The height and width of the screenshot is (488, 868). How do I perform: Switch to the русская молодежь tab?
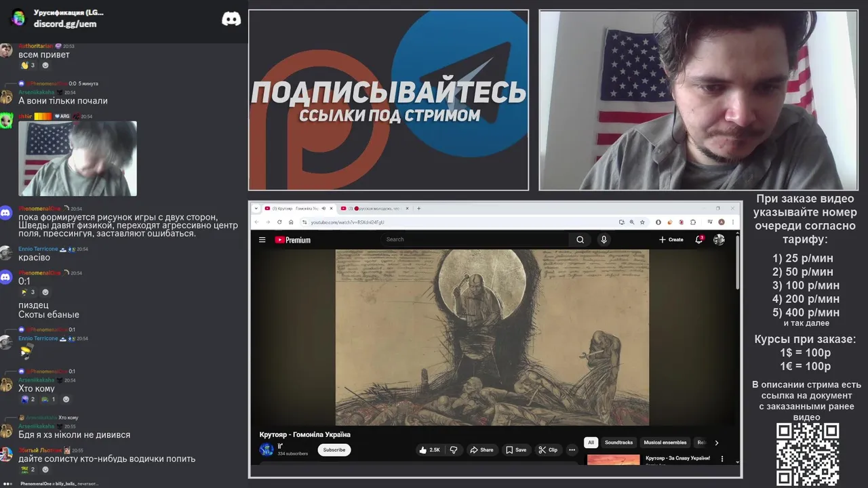click(x=375, y=208)
